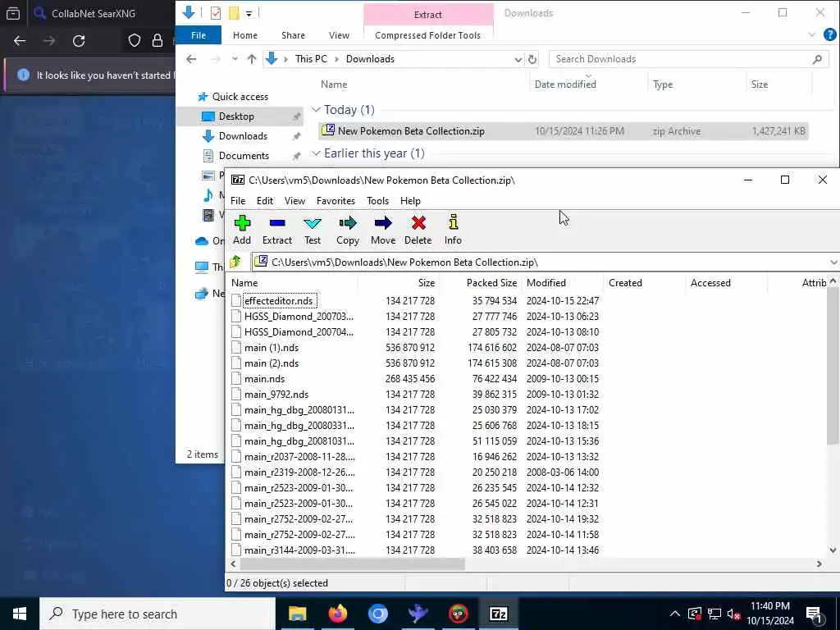Click the volume icon in system tray
This screenshot has width=840, height=630.
click(x=733, y=614)
